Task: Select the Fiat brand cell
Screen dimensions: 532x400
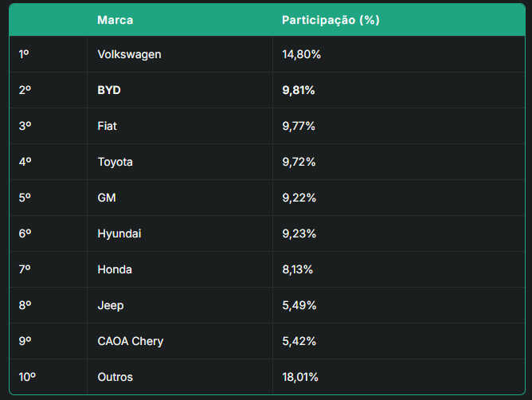Action: [x=108, y=126]
